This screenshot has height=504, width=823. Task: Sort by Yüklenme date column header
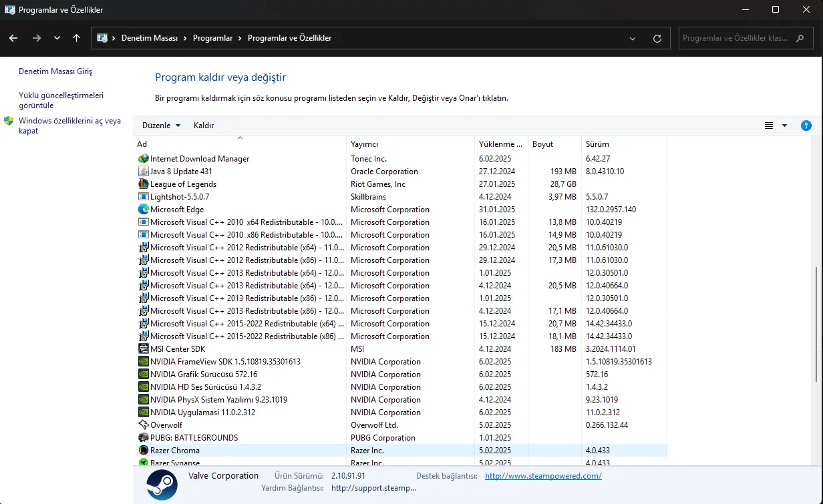click(x=501, y=144)
